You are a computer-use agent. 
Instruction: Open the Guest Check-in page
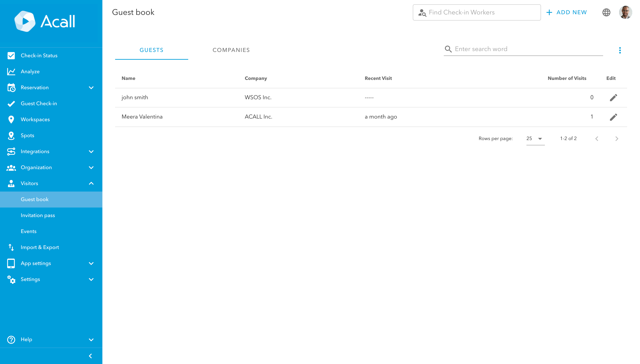coord(51,103)
